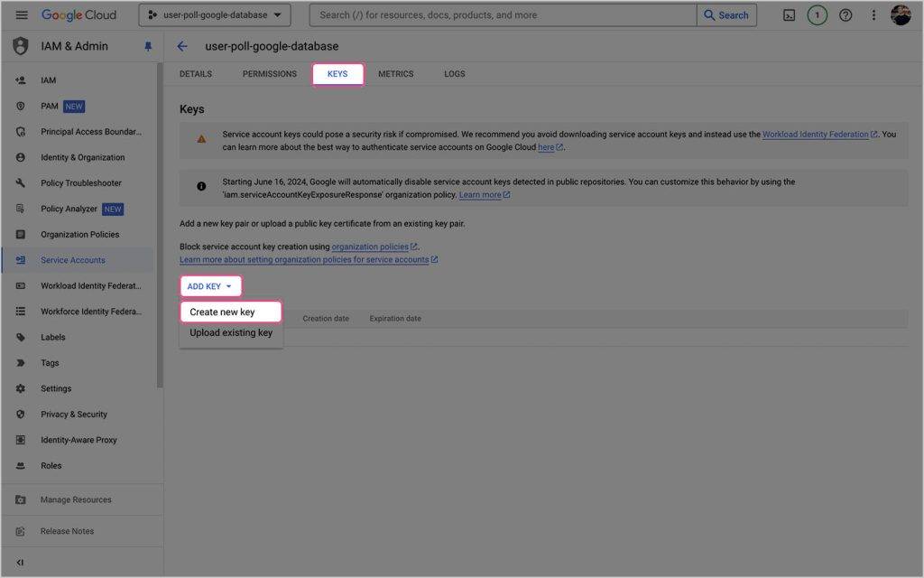The image size is (924, 578).
Task: Open the notifications badge showing 1
Action: pyautogui.click(x=817, y=15)
